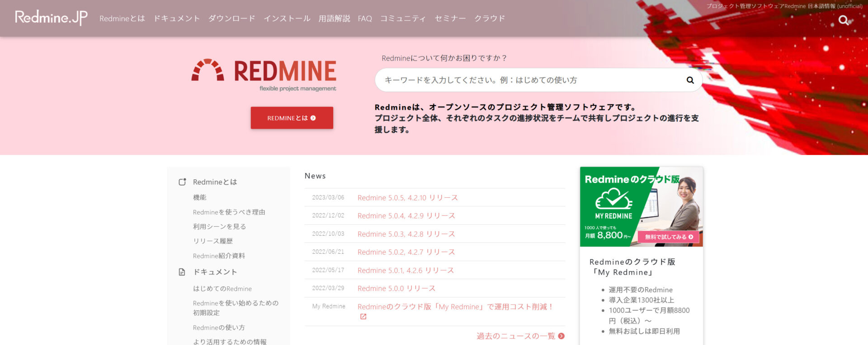Click the My Redmine news label

click(329, 306)
